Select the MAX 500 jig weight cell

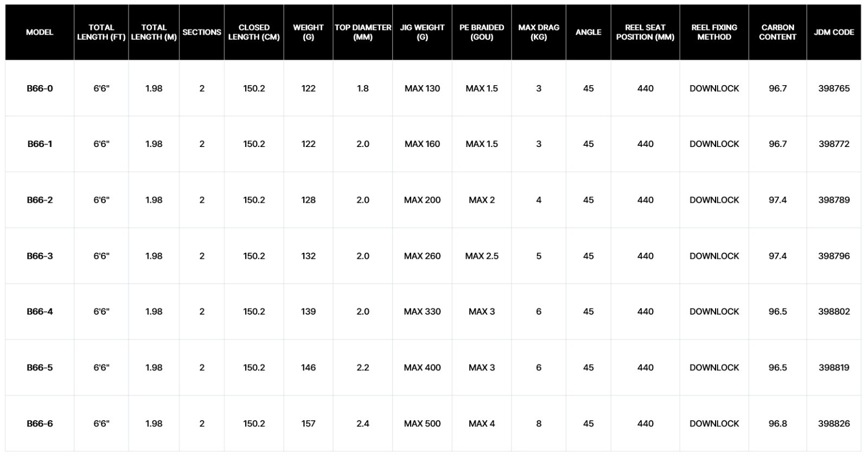pyautogui.click(x=422, y=424)
